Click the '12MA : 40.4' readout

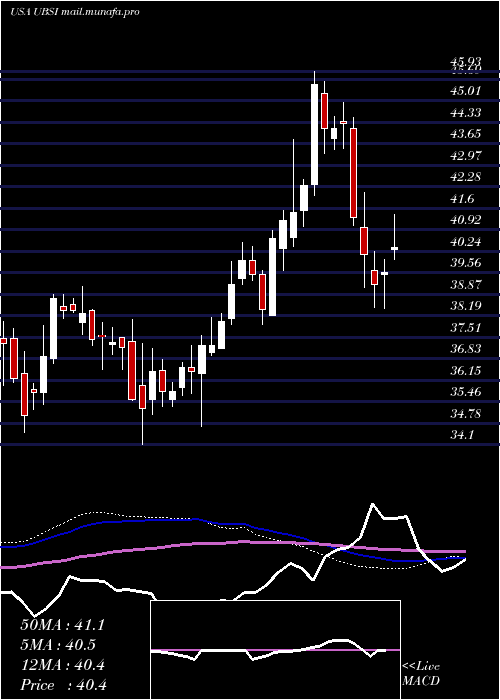62,665
